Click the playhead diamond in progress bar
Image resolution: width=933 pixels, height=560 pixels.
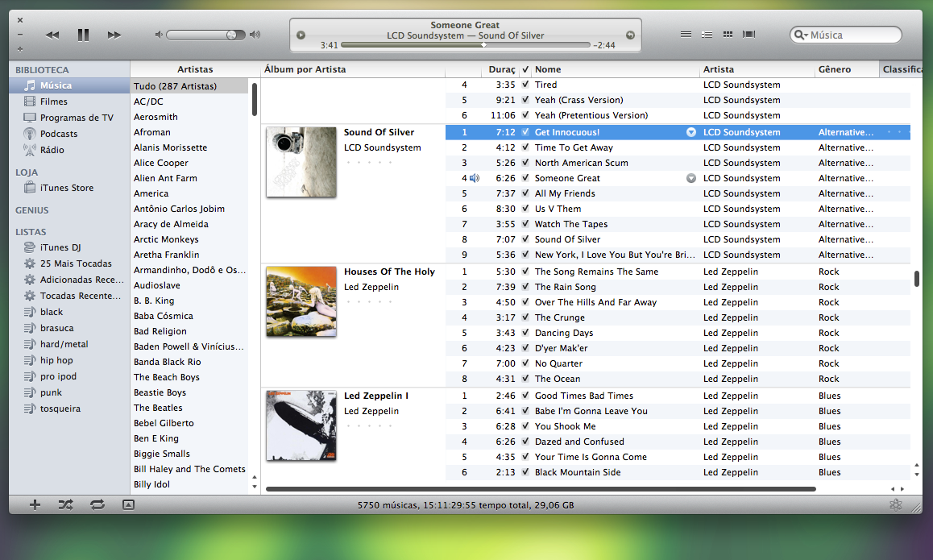tap(483, 44)
